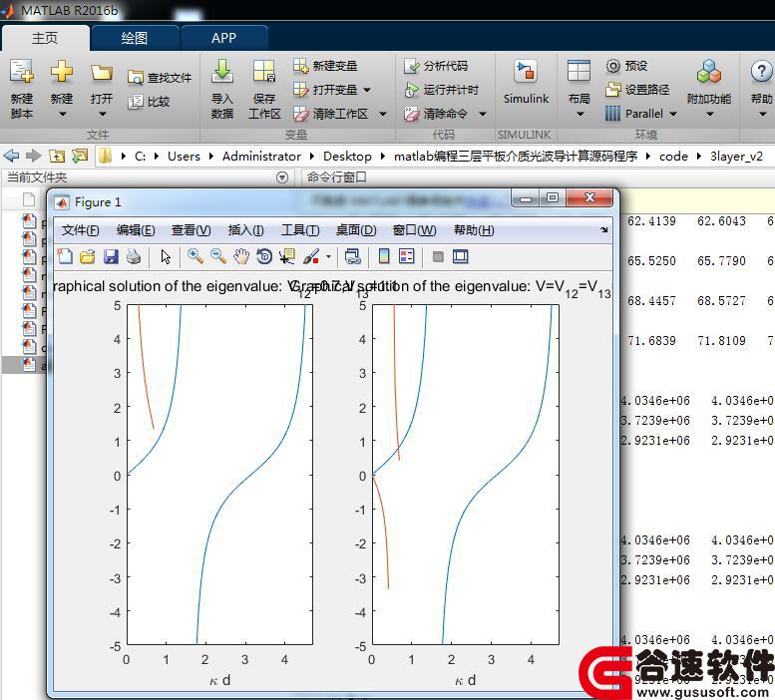The height and width of the screenshot is (700, 775).
Task: Click the Figure 1 dock arrow
Action: [x=604, y=229]
